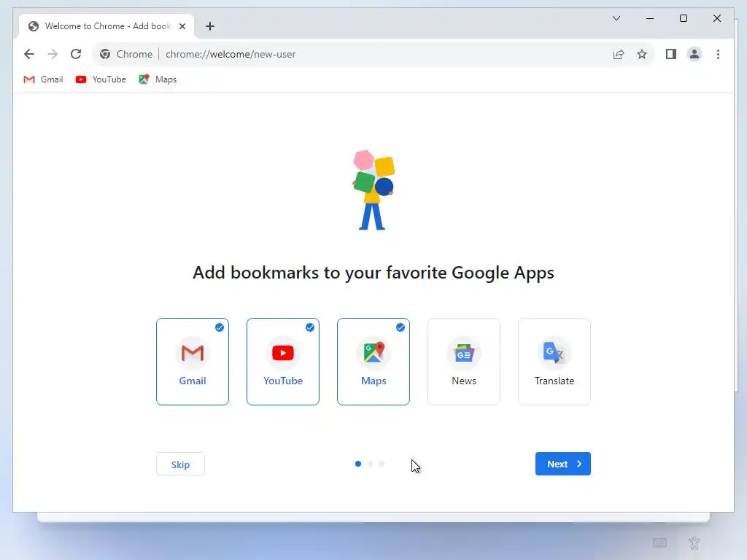Screen dimensions: 747x560
Task: Close the Chrome window
Action: (717, 18)
